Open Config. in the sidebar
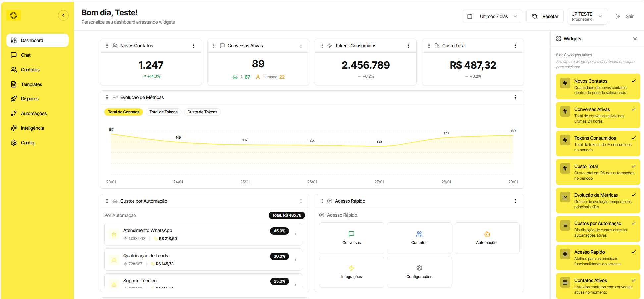Image resolution: width=644 pixels, height=299 pixels. [37, 143]
